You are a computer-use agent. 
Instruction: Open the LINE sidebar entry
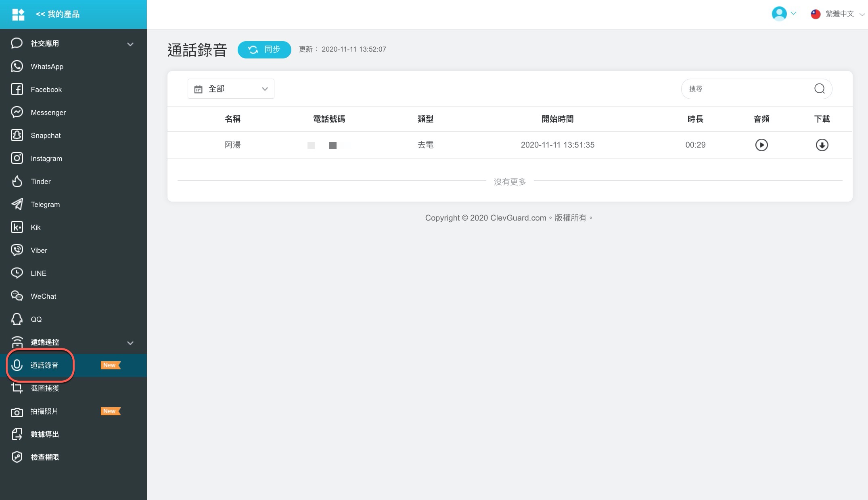tap(38, 273)
